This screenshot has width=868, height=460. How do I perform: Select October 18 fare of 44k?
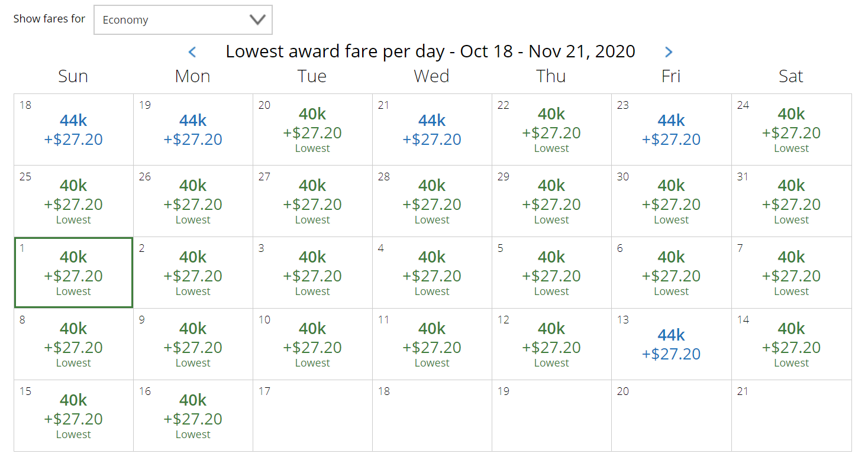point(73,129)
